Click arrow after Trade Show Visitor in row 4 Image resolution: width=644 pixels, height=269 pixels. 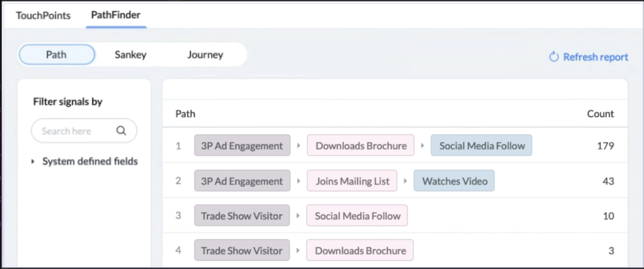pyautogui.click(x=298, y=250)
